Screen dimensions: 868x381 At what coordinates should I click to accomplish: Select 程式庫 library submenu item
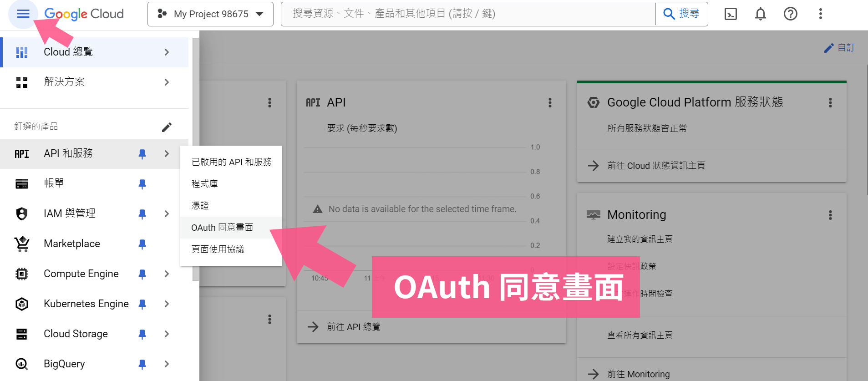231,184
